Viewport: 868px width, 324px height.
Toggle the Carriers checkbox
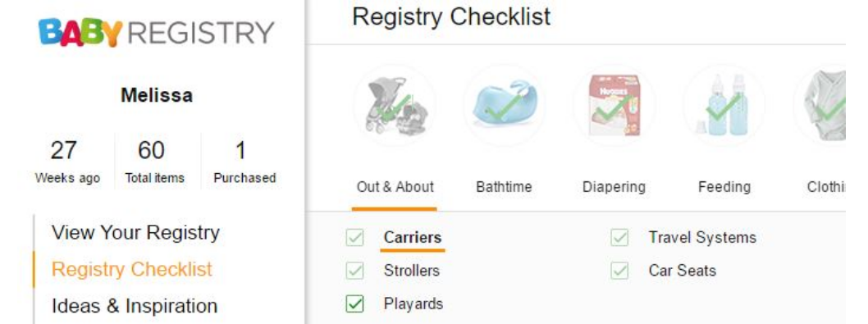(355, 238)
